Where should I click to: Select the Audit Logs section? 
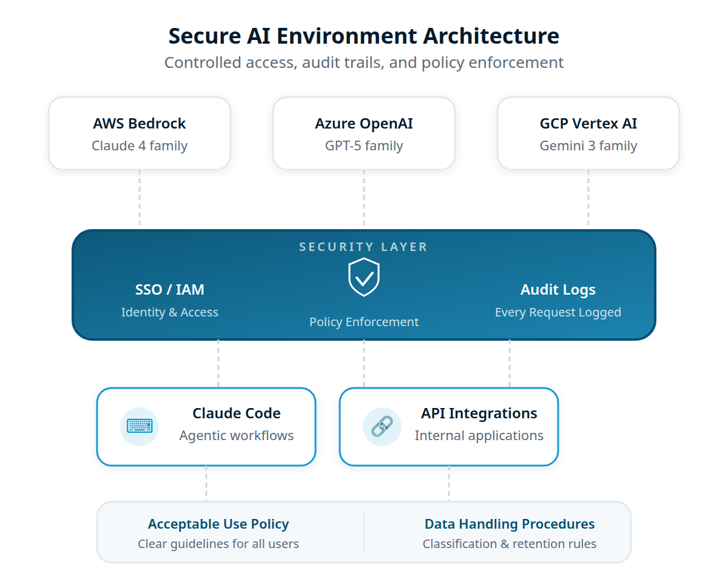point(558,290)
